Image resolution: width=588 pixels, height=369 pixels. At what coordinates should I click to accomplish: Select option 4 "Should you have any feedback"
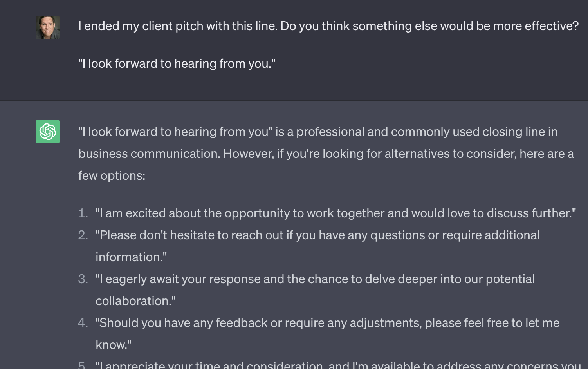click(327, 334)
